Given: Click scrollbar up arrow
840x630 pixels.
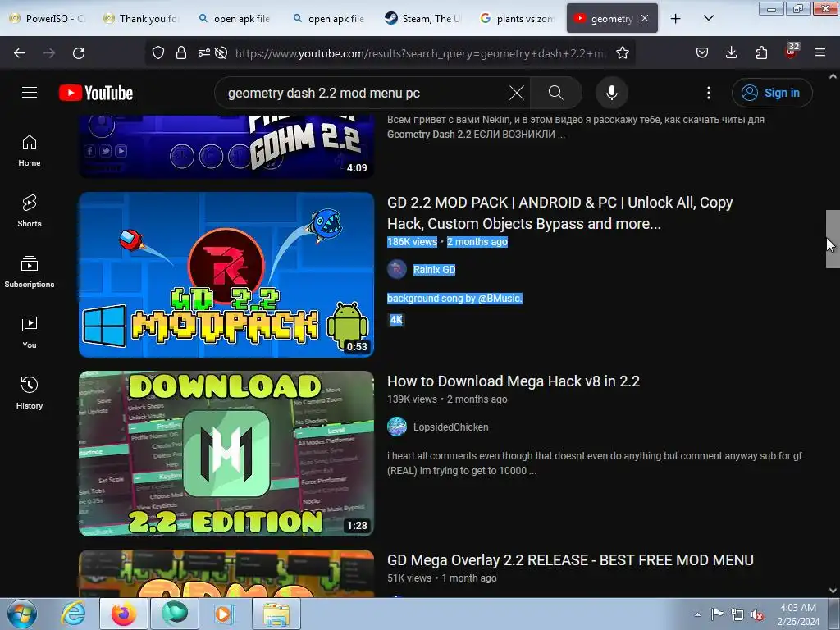Looking at the screenshot, I should point(833,76).
